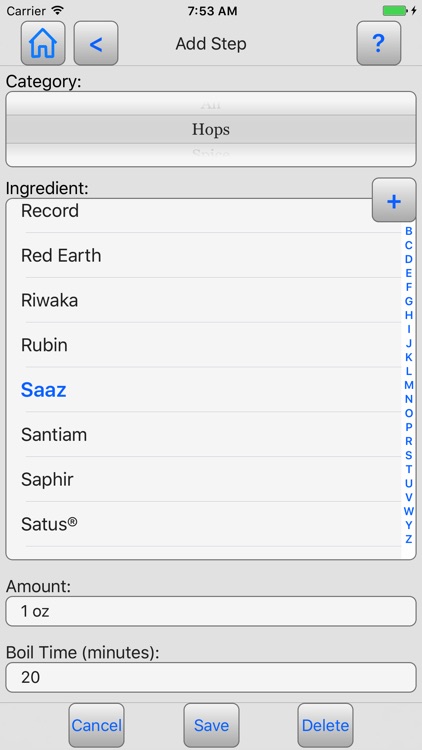This screenshot has height=750, width=422.
Task: Add new ingredient with plus button
Action: click(x=394, y=200)
